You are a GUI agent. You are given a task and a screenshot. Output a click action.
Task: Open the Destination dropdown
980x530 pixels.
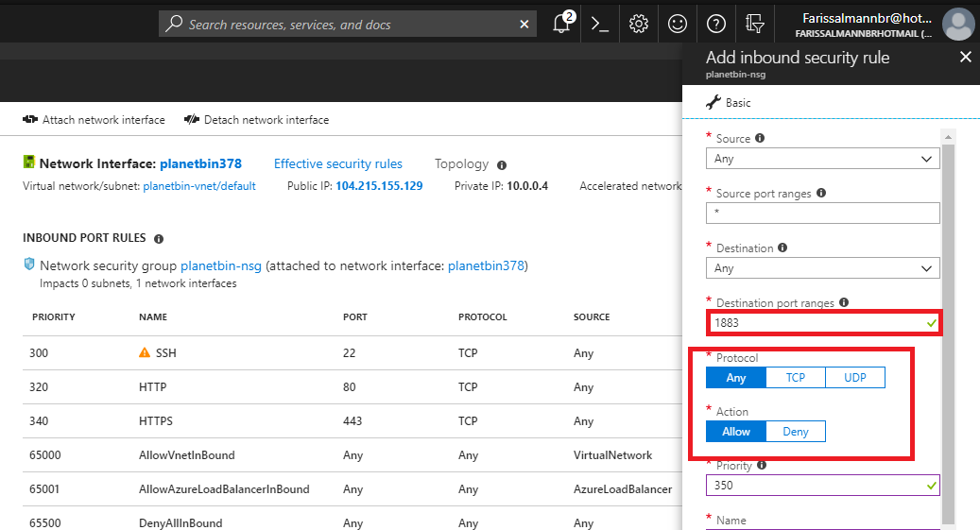[x=822, y=268]
